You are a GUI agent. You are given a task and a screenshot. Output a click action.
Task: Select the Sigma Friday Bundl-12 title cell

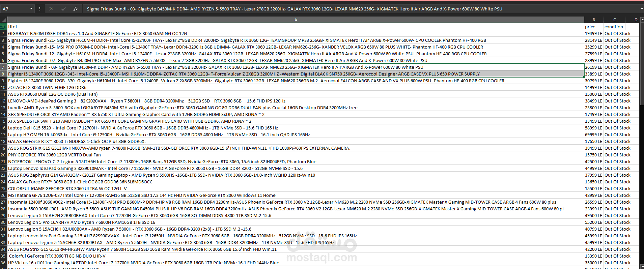point(296,54)
